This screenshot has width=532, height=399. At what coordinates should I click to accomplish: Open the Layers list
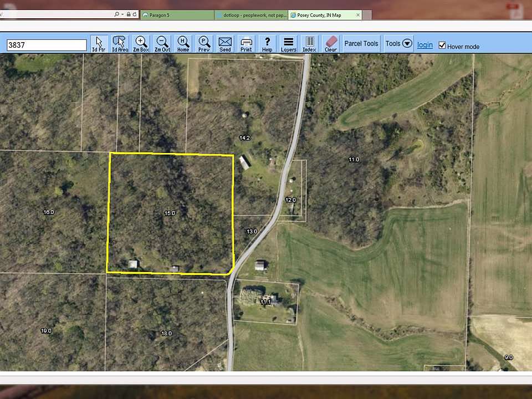(288, 44)
